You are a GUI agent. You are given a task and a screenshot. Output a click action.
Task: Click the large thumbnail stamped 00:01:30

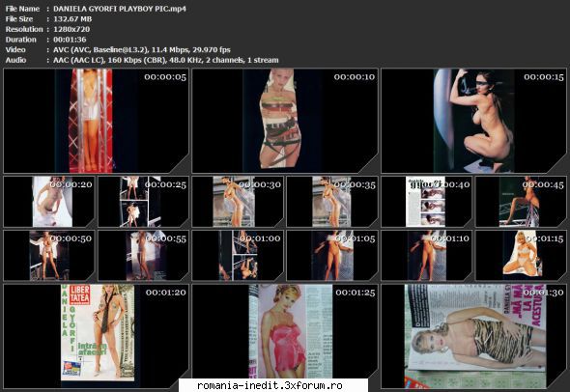[x=473, y=336]
